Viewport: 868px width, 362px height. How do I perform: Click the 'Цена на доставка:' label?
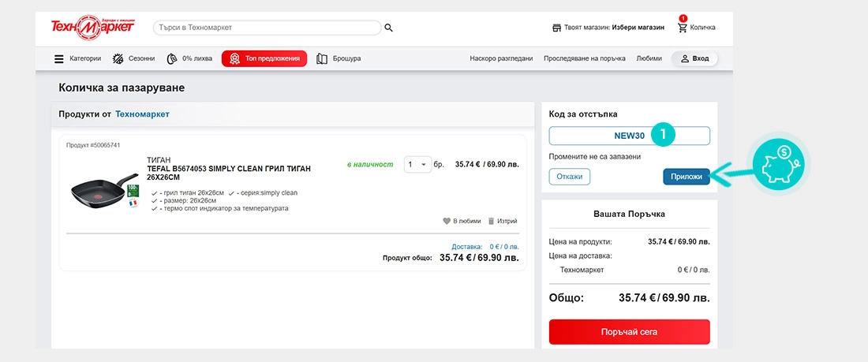tap(580, 256)
